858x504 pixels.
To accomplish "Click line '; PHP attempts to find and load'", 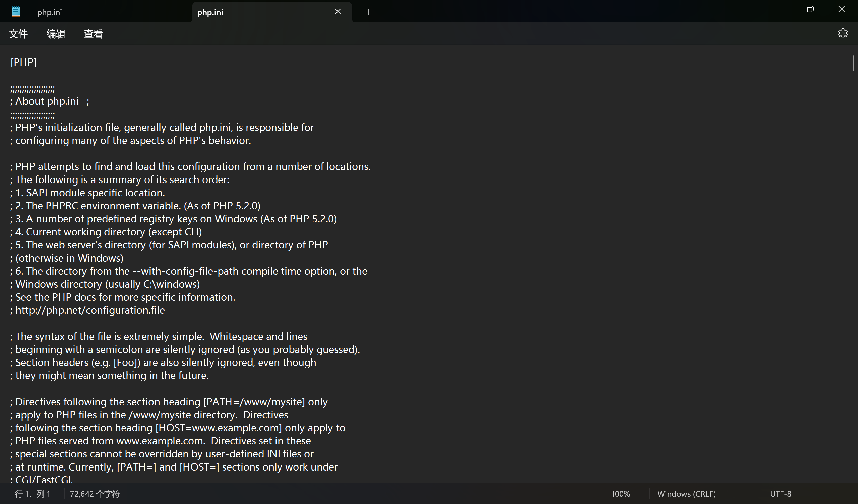I will [x=191, y=167].
